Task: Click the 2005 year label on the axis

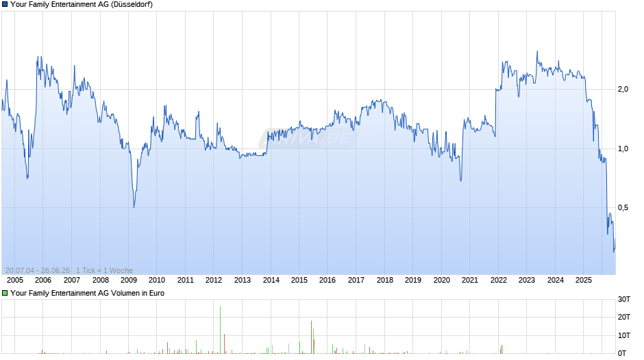Action: click(15, 280)
